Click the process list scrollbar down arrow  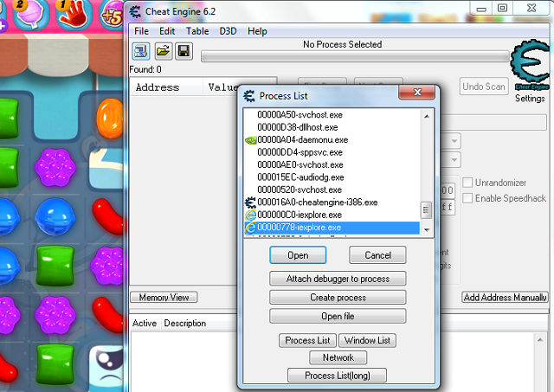[426, 228]
